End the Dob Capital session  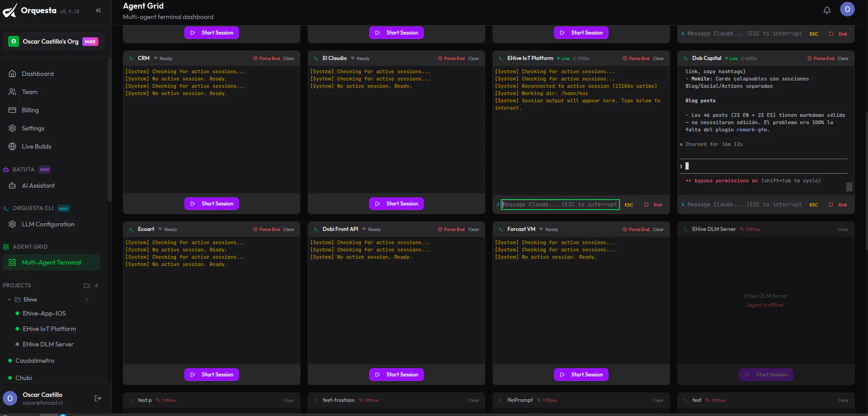click(838, 205)
